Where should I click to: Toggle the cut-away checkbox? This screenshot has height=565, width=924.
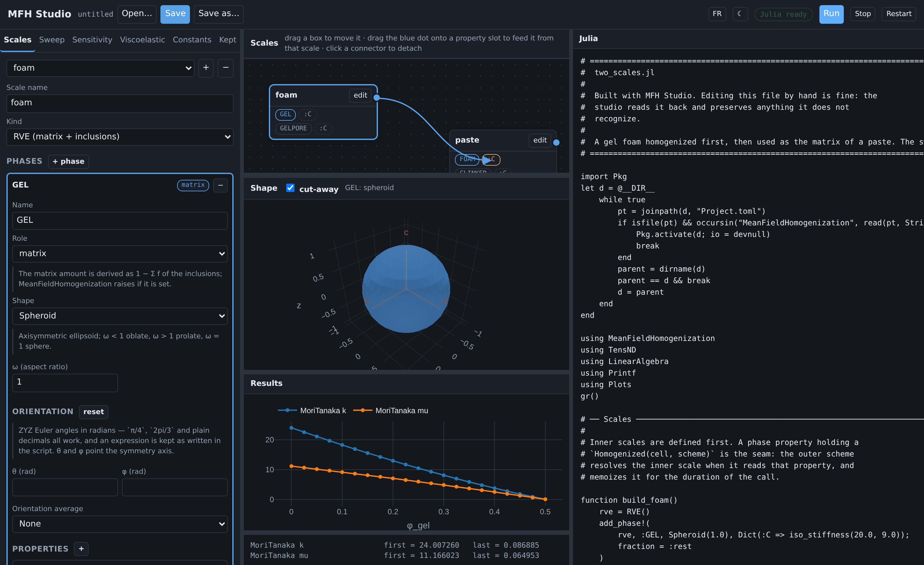pos(290,187)
